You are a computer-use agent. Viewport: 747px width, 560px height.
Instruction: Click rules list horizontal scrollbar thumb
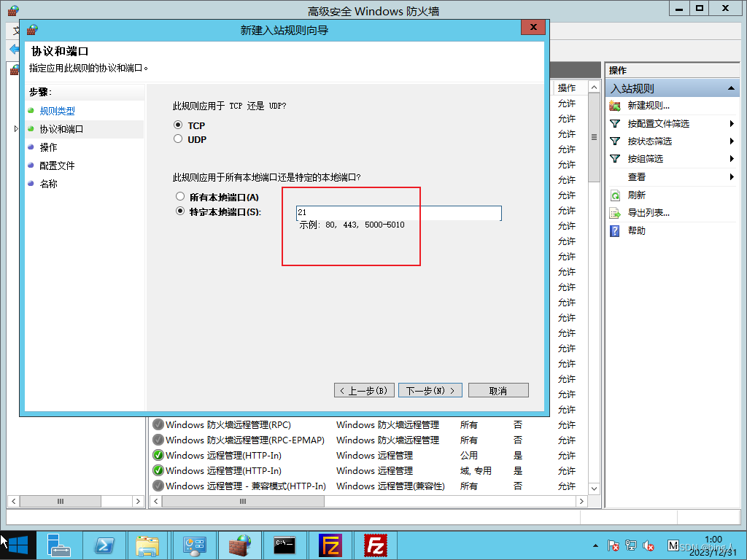243,501
